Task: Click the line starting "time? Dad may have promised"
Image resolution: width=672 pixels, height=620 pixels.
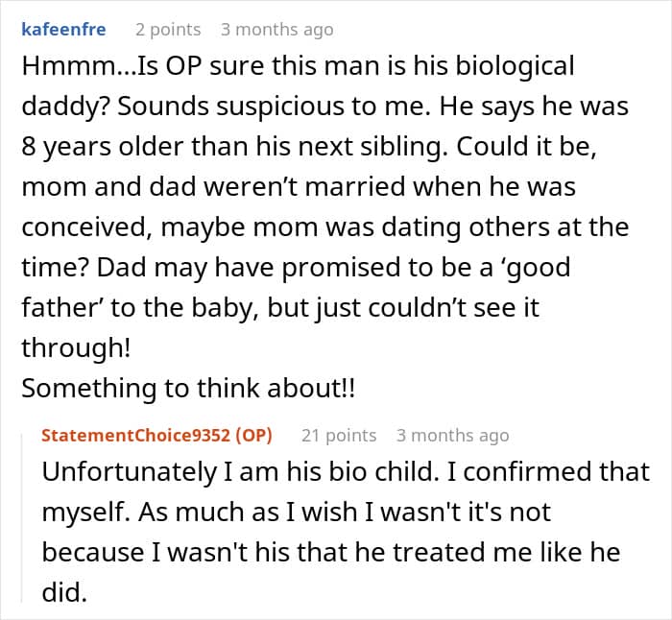Action: pyautogui.click(x=296, y=268)
